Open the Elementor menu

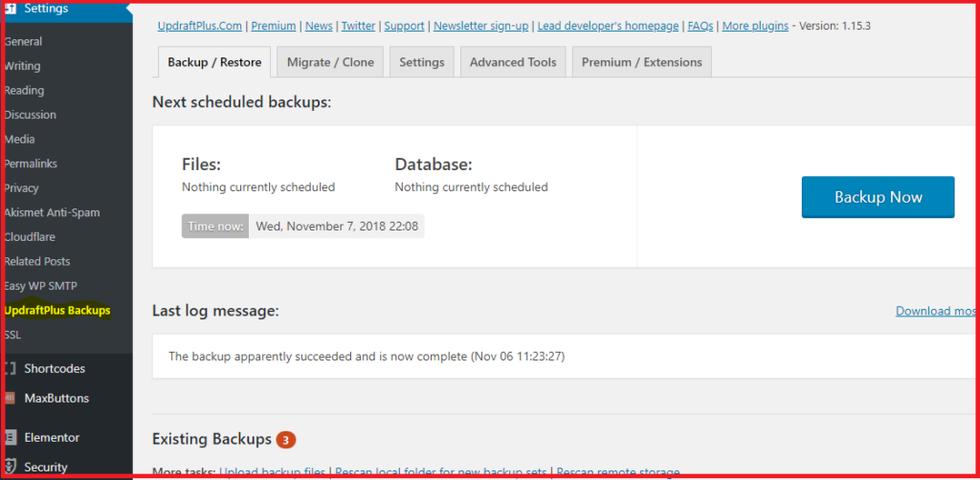52,438
